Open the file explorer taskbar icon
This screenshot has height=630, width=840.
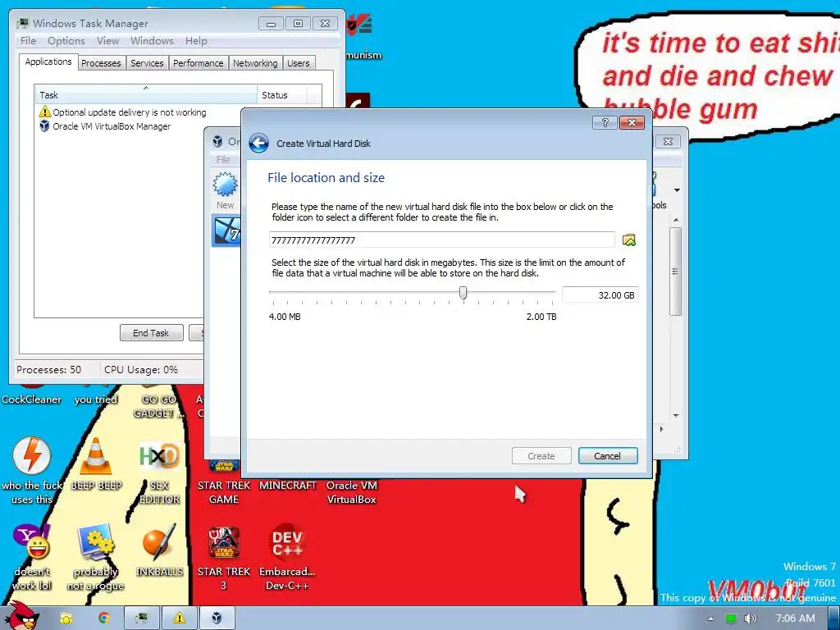pos(66,619)
